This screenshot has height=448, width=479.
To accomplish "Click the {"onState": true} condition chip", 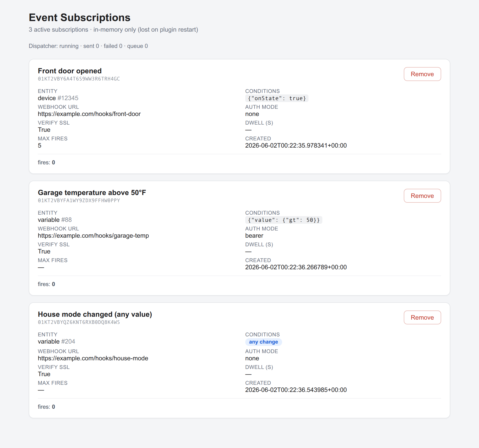I will [277, 98].
